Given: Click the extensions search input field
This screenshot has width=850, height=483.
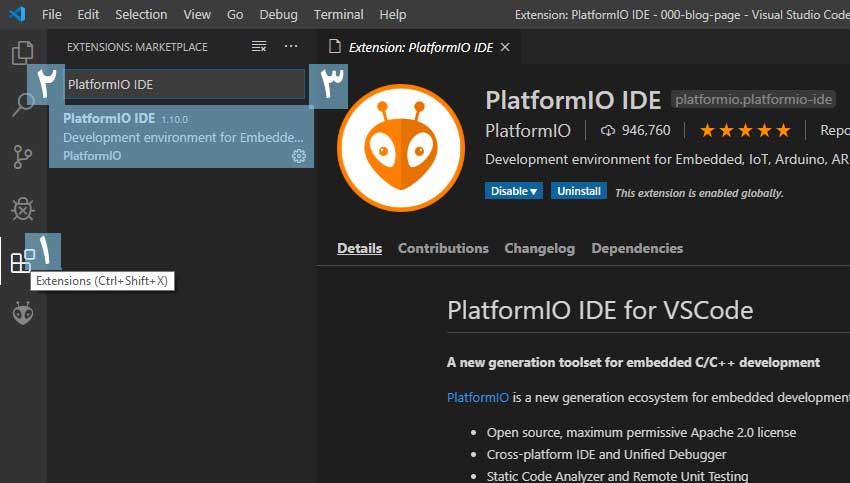Looking at the screenshot, I should 184,85.
